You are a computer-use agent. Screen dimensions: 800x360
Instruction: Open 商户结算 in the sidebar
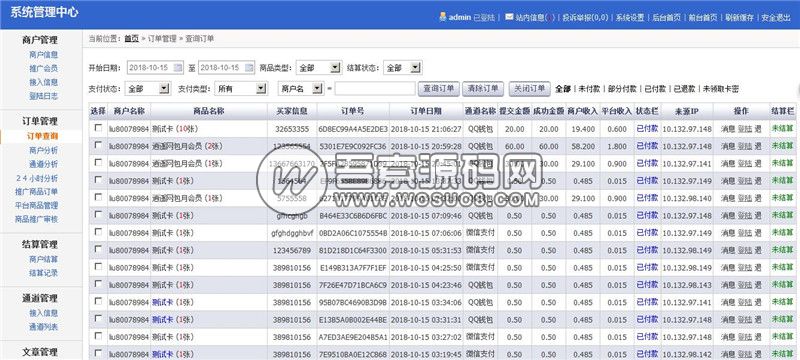pyautogui.click(x=43, y=259)
